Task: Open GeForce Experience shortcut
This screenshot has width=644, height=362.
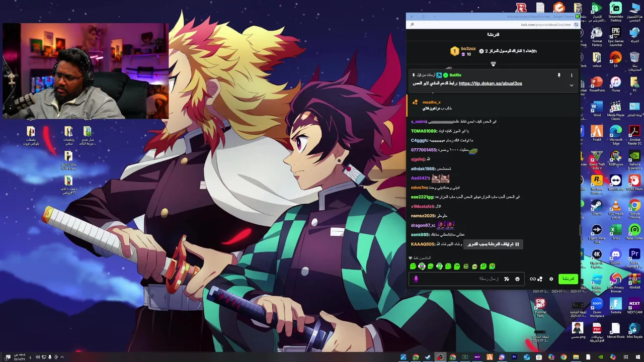Action: [x=634, y=159]
